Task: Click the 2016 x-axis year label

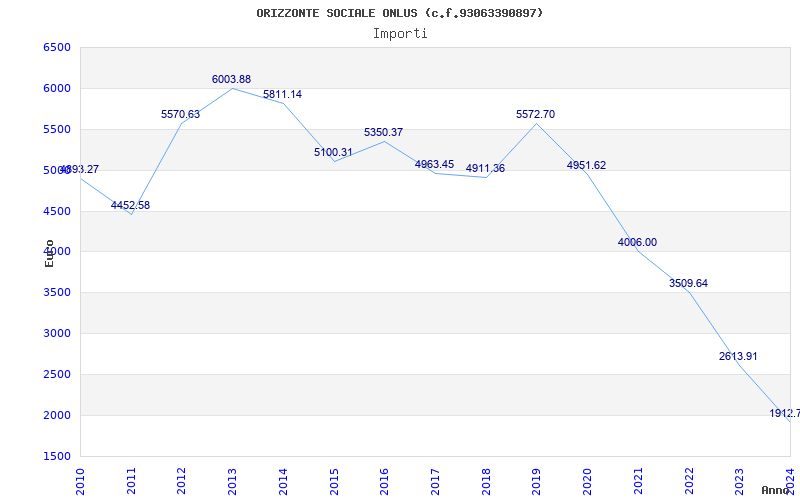Action: 384,481
